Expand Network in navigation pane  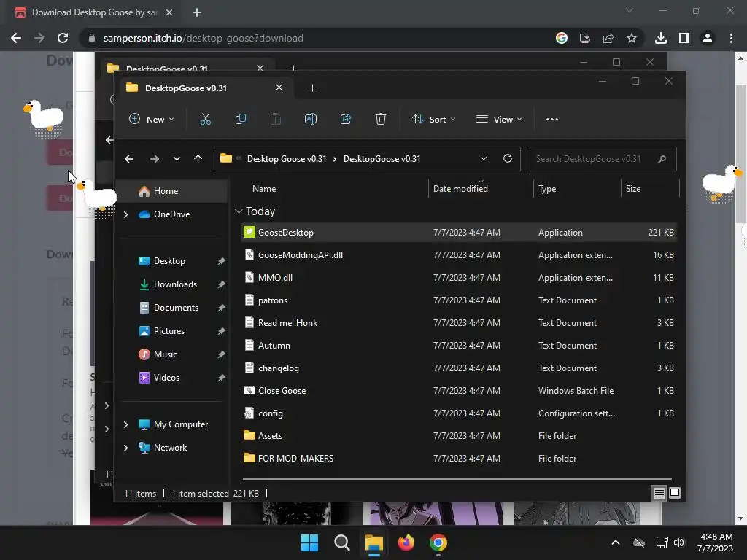[x=125, y=448]
